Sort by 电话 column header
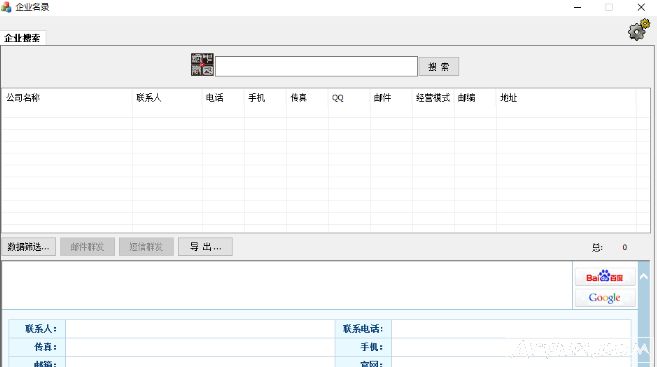The height and width of the screenshot is (367, 657). click(x=223, y=98)
